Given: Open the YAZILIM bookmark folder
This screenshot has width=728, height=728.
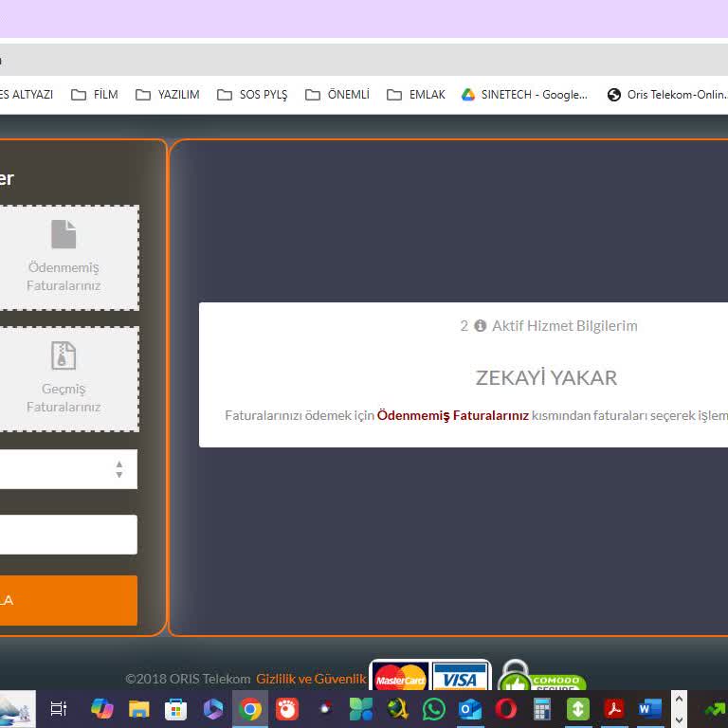Looking at the screenshot, I should click(168, 95).
